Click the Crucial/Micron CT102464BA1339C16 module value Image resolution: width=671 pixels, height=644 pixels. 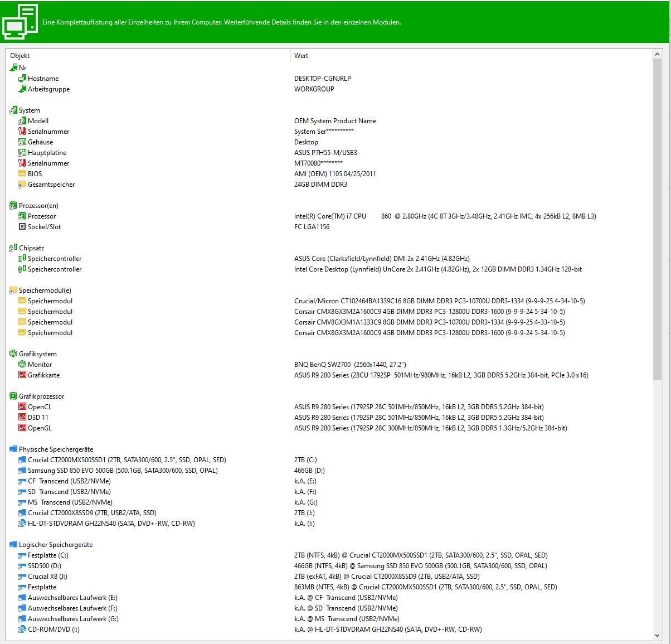[x=440, y=301]
